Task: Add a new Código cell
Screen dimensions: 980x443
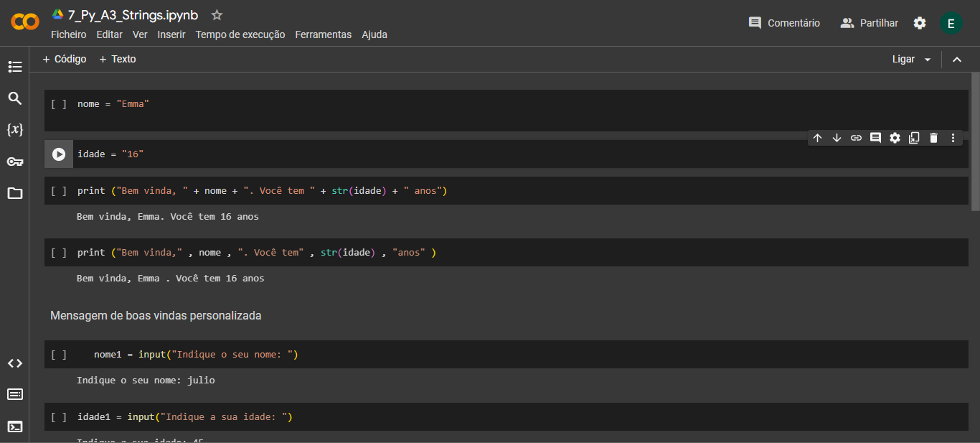Action: 65,59
